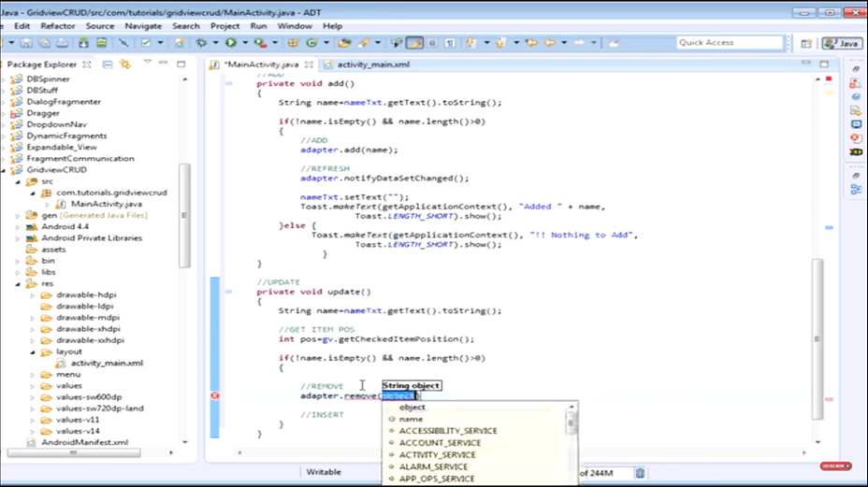This screenshot has height=487, width=868.
Task: Maximize the editor area
Action: pyautogui.click(x=824, y=64)
